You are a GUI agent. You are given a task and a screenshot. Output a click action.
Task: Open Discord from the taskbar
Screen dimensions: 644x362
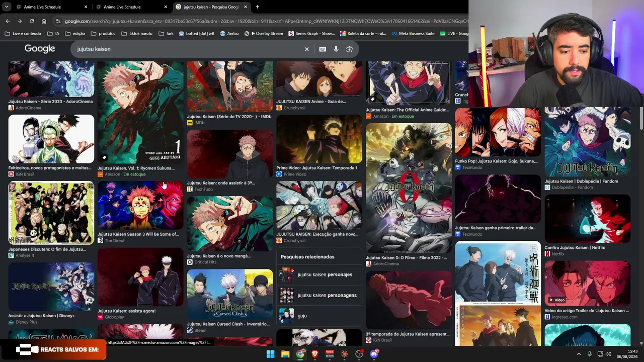pos(374,354)
